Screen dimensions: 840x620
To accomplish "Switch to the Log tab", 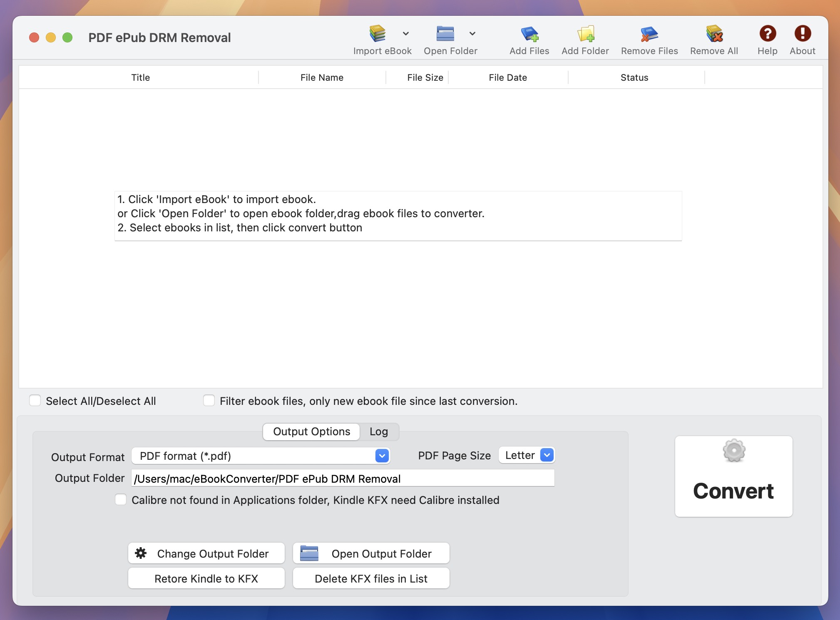I will (378, 432).
